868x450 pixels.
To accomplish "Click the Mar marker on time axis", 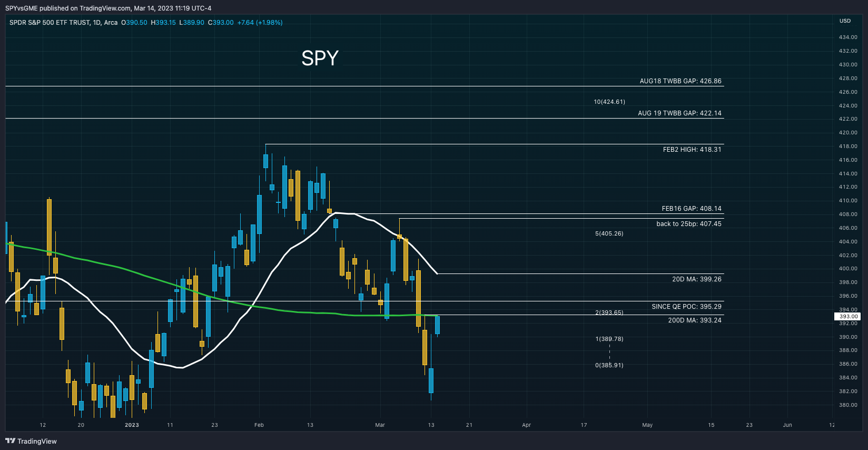I will click(x=380, y=425).
